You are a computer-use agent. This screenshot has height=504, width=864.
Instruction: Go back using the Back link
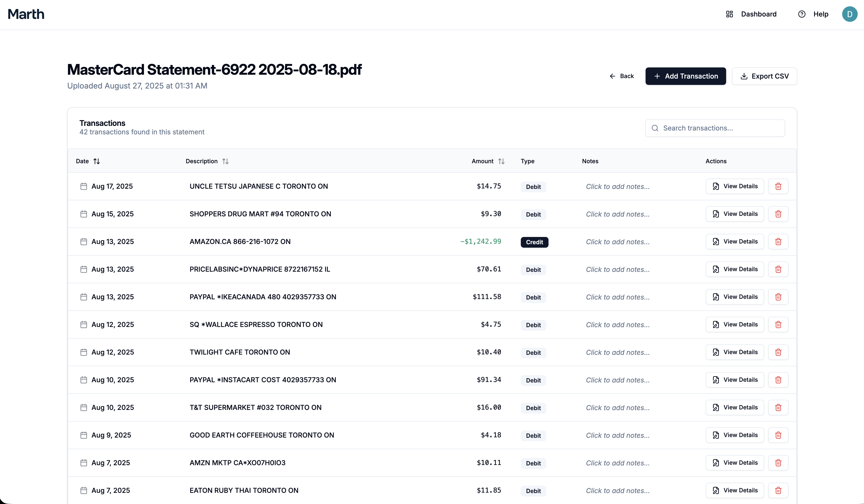click(x=622, y=76)
